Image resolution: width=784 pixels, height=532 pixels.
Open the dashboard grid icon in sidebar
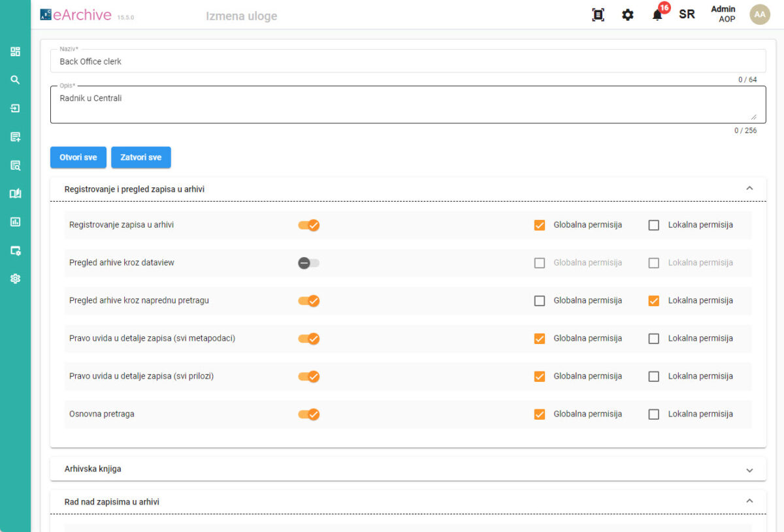(x=15, y=52)
